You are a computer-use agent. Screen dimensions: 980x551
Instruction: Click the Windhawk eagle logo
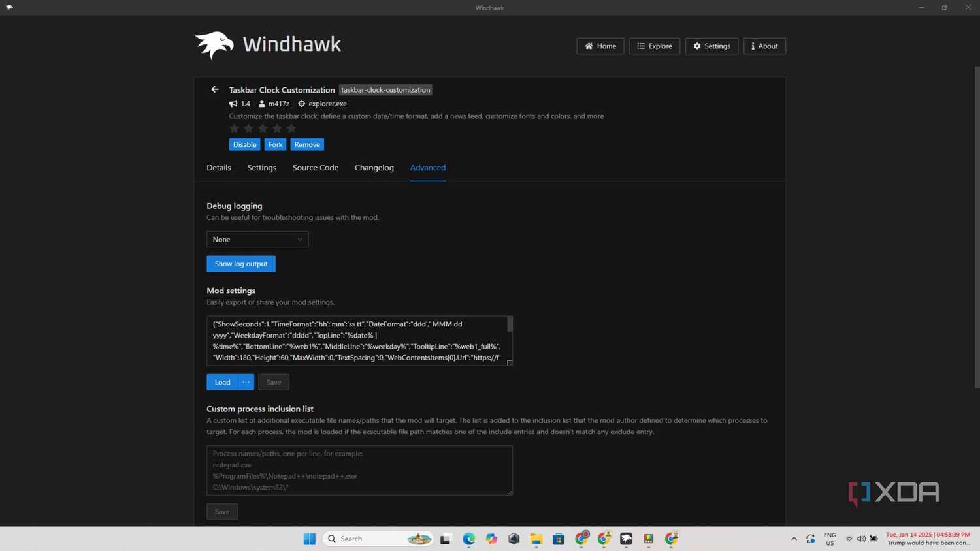214,45
